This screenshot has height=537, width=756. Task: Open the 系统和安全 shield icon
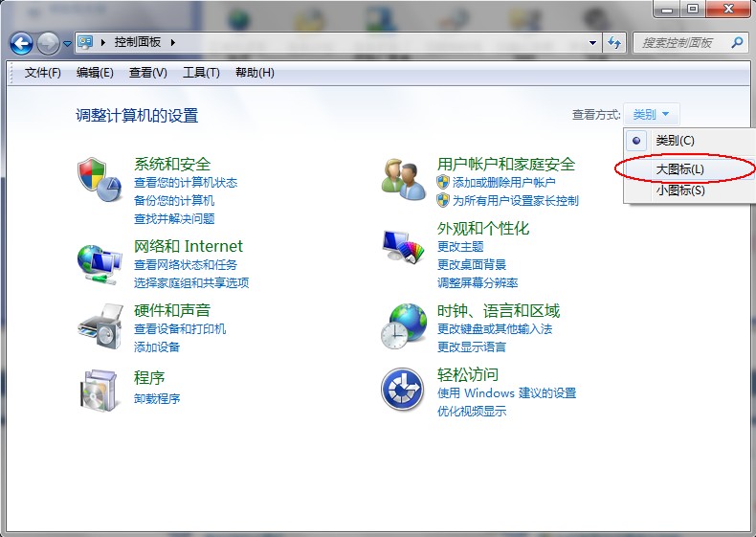point(100,179)
